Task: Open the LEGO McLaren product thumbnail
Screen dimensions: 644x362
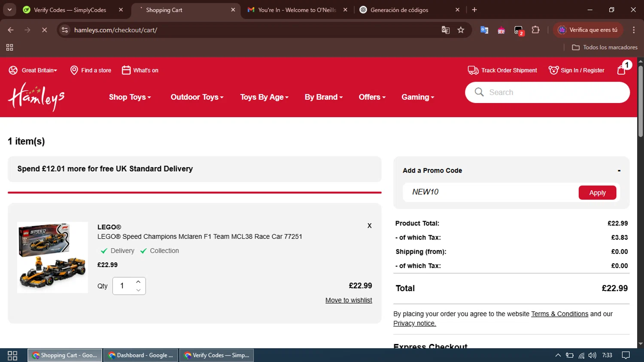Action: tap(52, 257)
